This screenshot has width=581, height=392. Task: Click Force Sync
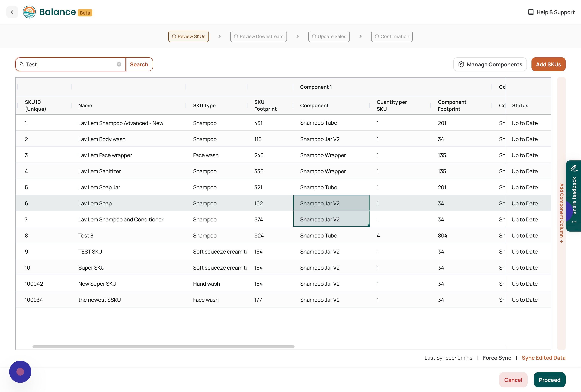coord(497,358)
